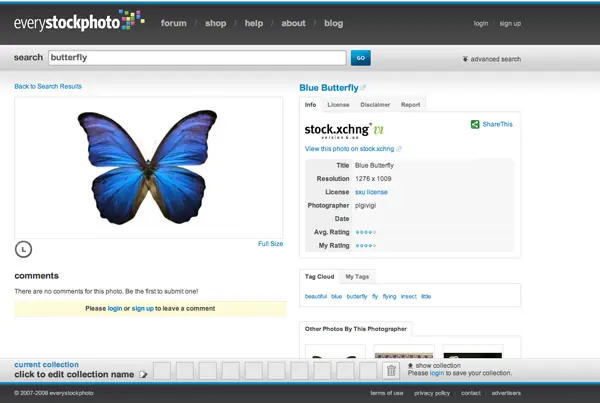Viewport: 600px width, 403px height.
Task: Click photographer name pigivigi
Action: 365,206
